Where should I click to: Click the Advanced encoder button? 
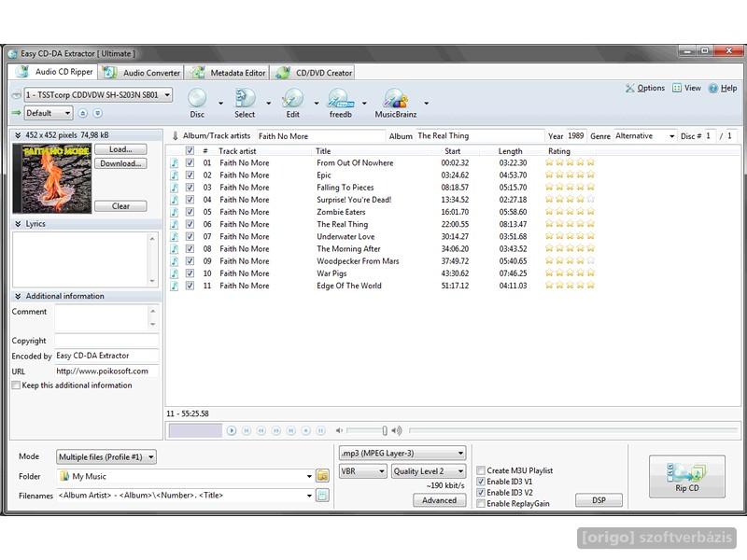coord(439,500)
